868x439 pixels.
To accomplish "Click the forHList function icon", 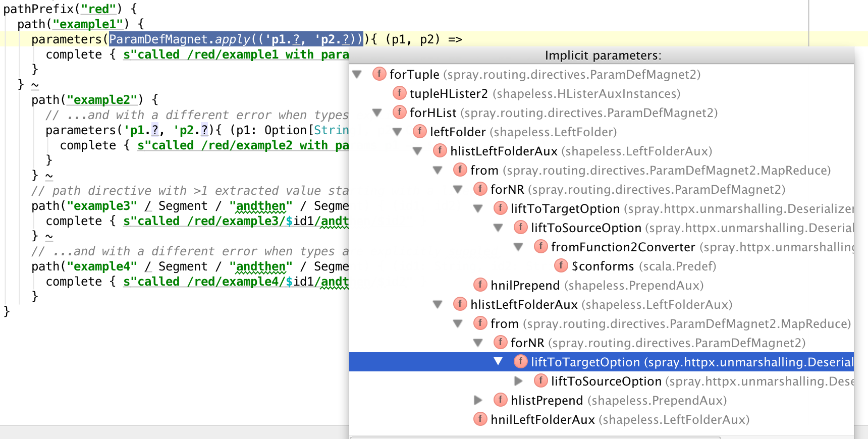I will pyautogui.click(x=400, y=112).
